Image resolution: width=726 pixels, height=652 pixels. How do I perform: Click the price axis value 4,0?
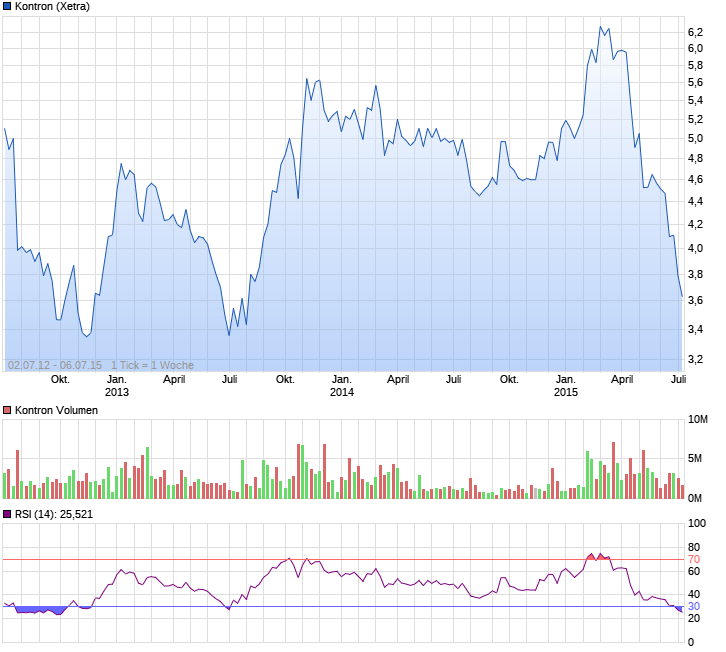coord(695,248)
